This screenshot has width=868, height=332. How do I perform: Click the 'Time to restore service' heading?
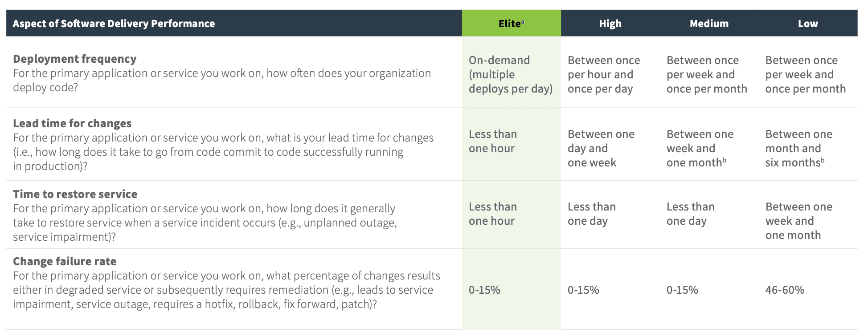(75, 194)
